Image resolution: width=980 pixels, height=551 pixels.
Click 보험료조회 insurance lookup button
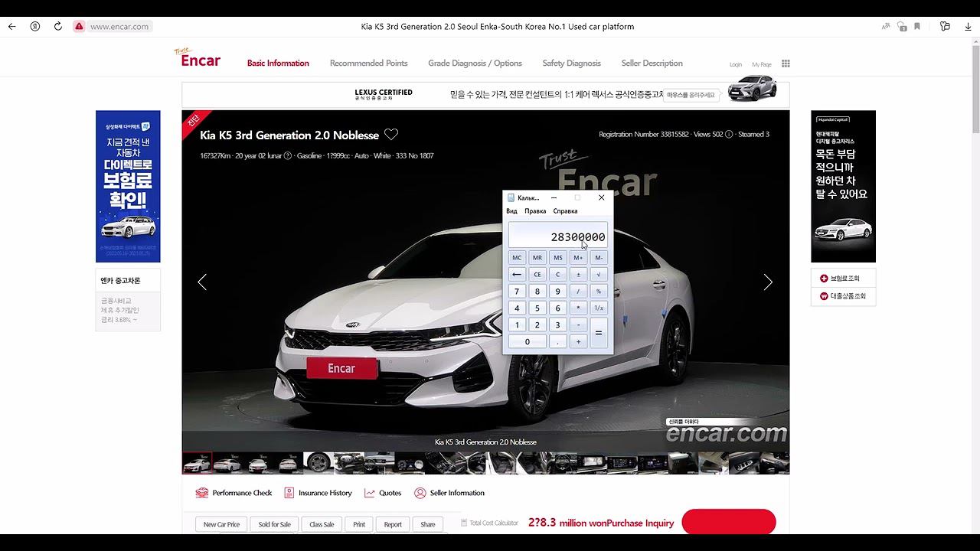point(843,279)
